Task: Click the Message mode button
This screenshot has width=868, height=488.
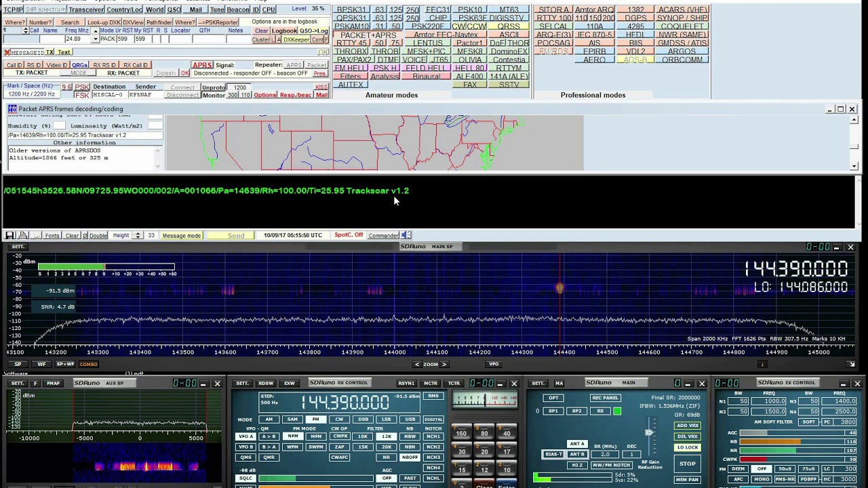Action: pyautogui.click(x=181, y=235)
